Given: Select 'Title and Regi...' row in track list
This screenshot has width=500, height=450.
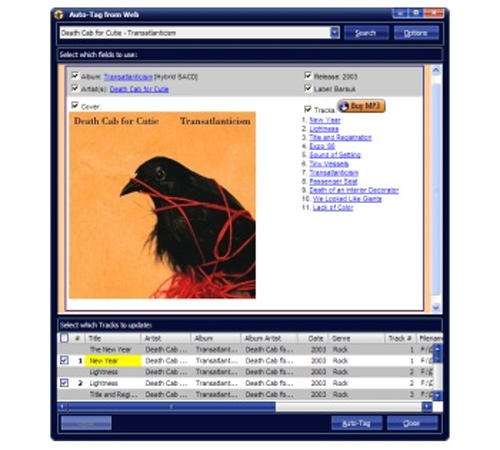Looking at the screenshot, I should (x=245, y=394).
